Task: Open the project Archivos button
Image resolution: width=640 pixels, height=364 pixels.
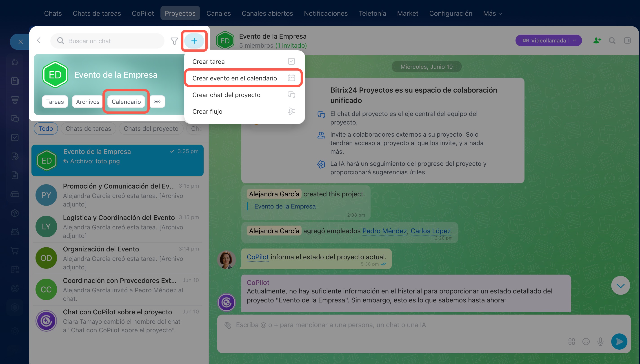Action: click(x=88, y=102)
